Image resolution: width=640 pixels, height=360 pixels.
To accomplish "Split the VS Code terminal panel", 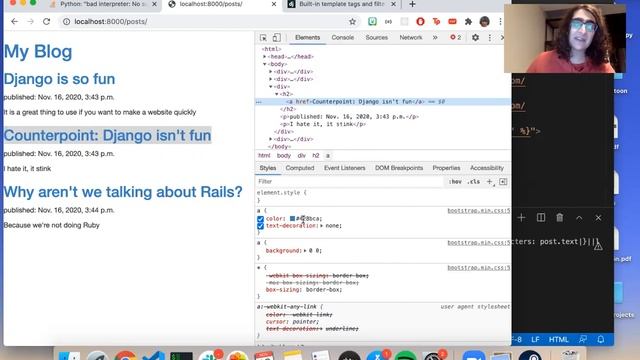I will pos(541,218).
